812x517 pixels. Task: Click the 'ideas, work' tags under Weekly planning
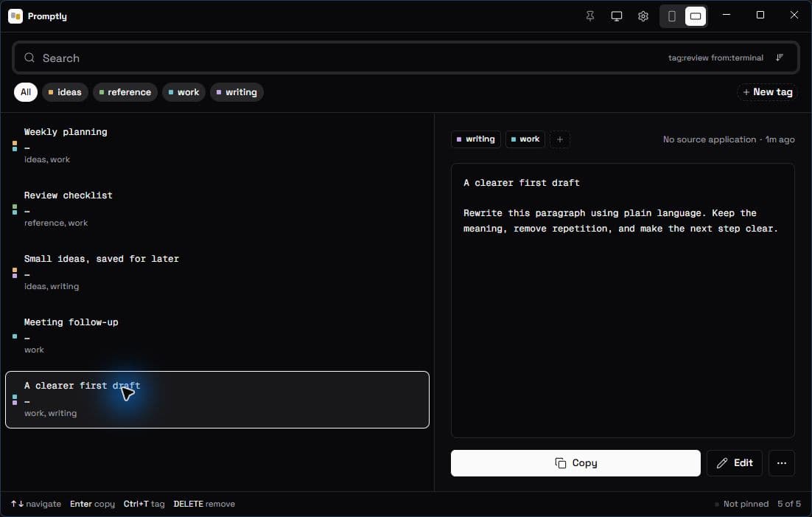(46, 159)
